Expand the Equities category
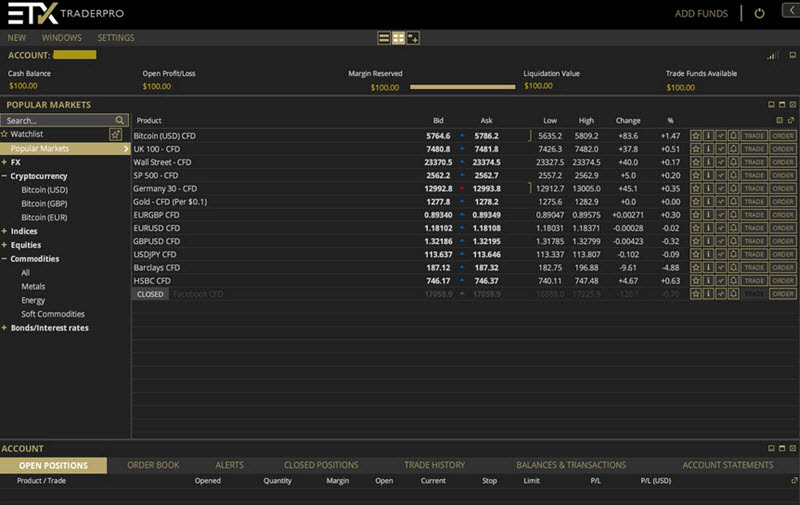 [x=4, y=245]
